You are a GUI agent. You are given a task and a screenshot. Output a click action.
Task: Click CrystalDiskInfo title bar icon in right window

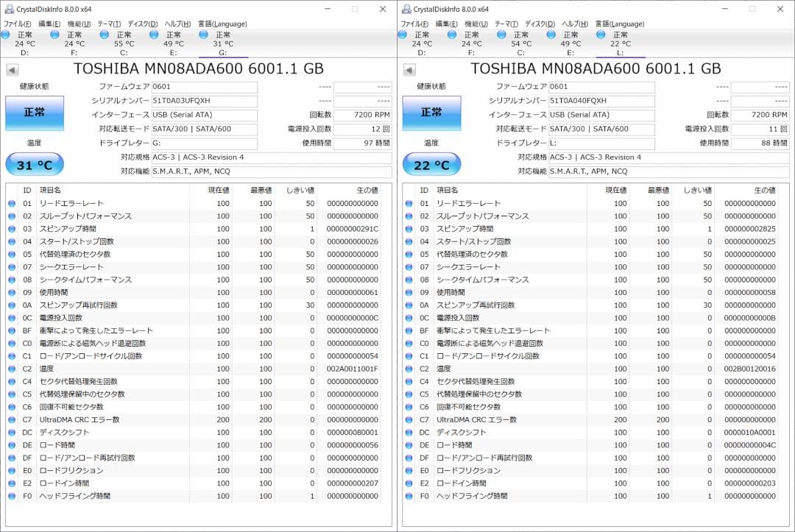tap(406, 9)
